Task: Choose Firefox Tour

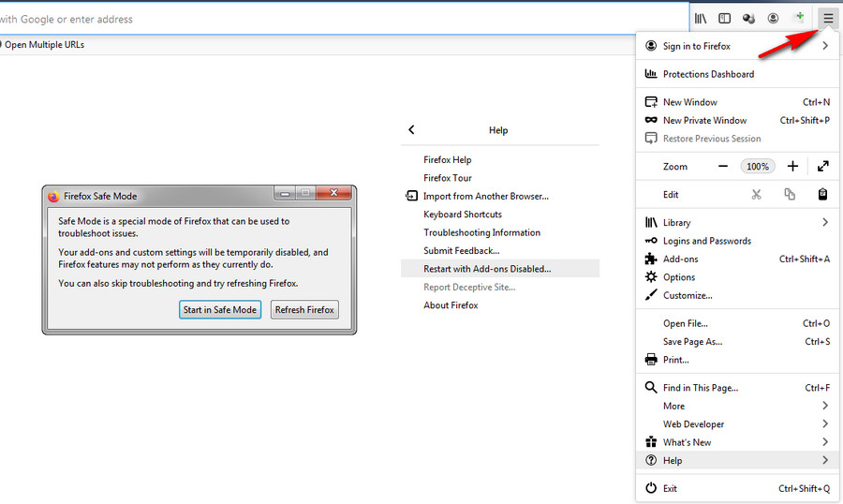Action: [x=500, y=178]
